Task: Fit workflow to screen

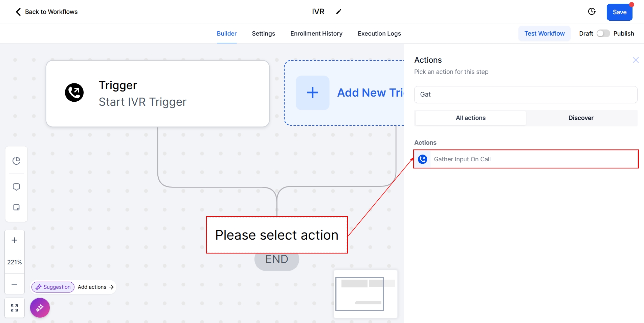Action: tap(15, 308)
